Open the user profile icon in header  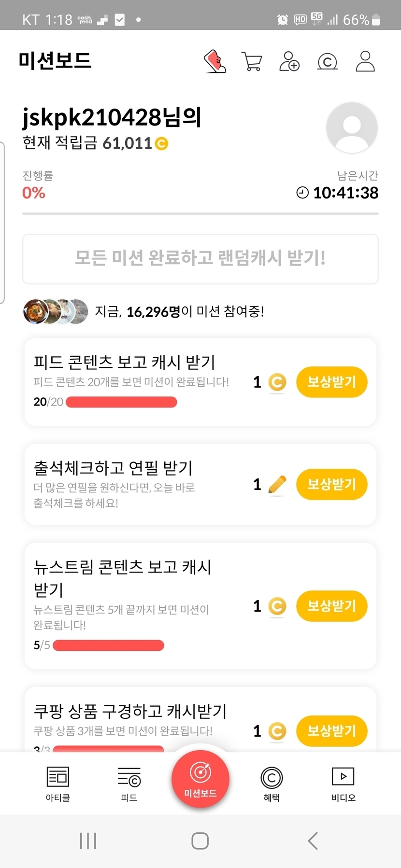365,62
